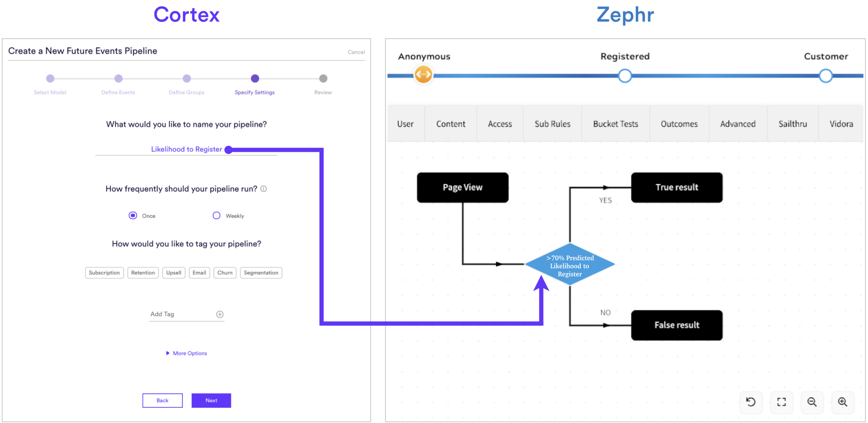Open the Content tab in Zephr
Screen dimensions: 868x423
click(451, 124)
